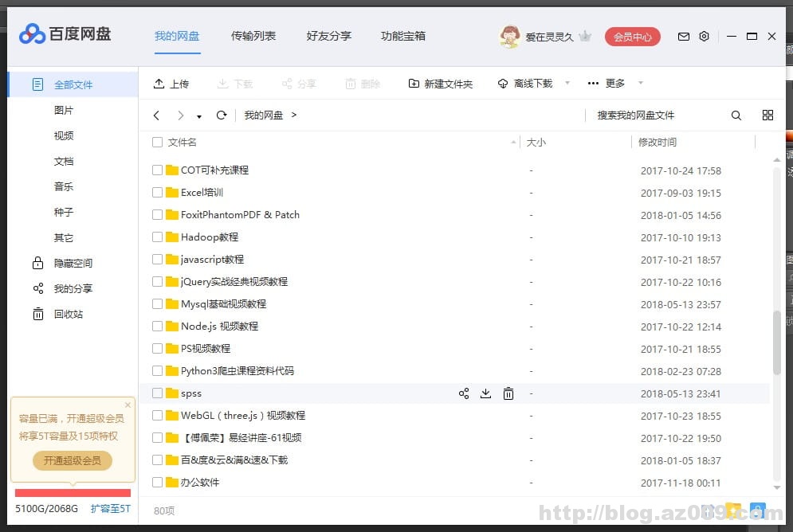793x532 pixels.
Task: Select the 离线下载 (Offline Download) icon
Action: 503,83
